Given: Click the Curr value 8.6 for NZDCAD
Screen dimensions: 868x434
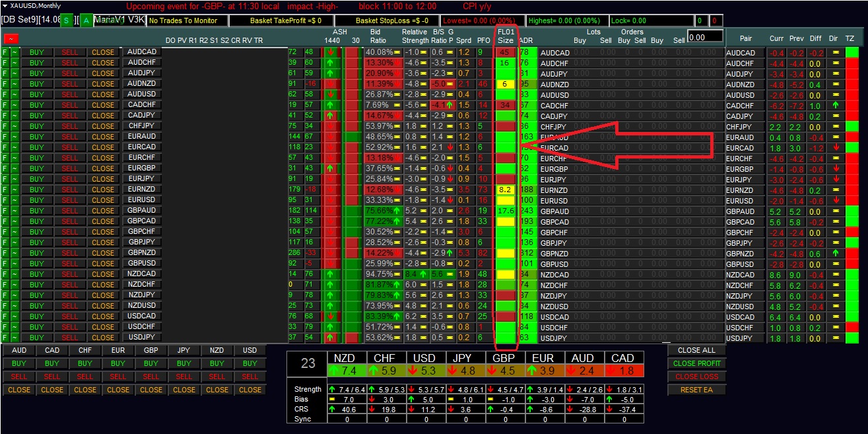Looking at the screenshot, I should coord(776,274).
